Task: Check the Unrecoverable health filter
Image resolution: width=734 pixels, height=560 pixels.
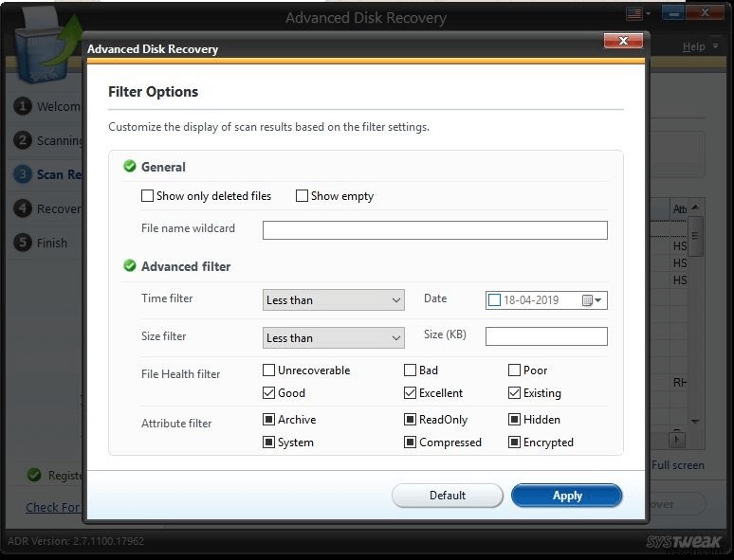Action: point(268,370)
